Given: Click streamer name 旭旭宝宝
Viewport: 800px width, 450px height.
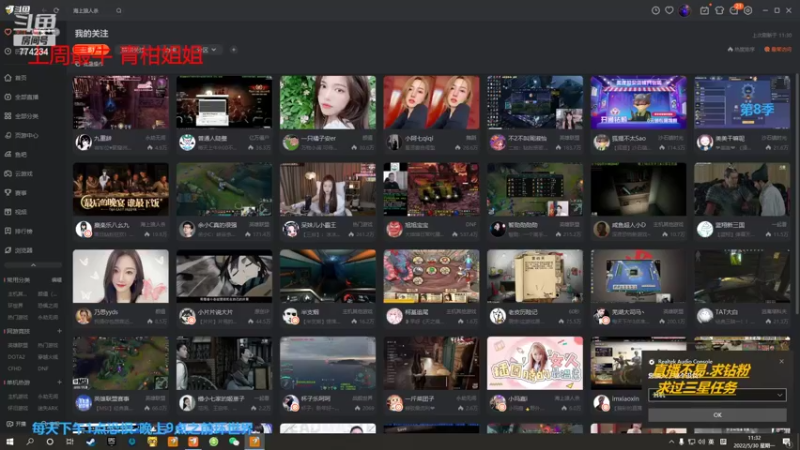Looking at the screenshot, I should pos(416,225).
